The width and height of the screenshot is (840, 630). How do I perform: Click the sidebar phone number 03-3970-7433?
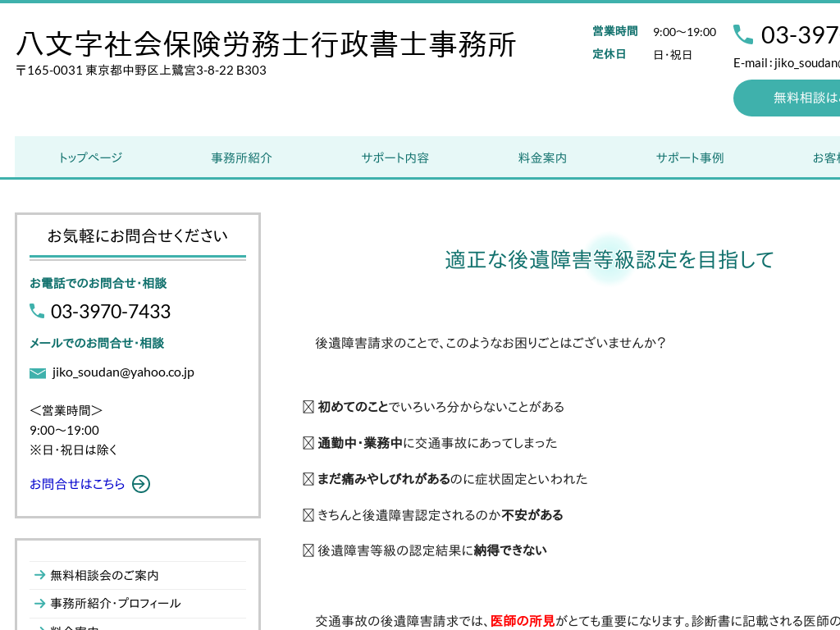coord(111,312)
